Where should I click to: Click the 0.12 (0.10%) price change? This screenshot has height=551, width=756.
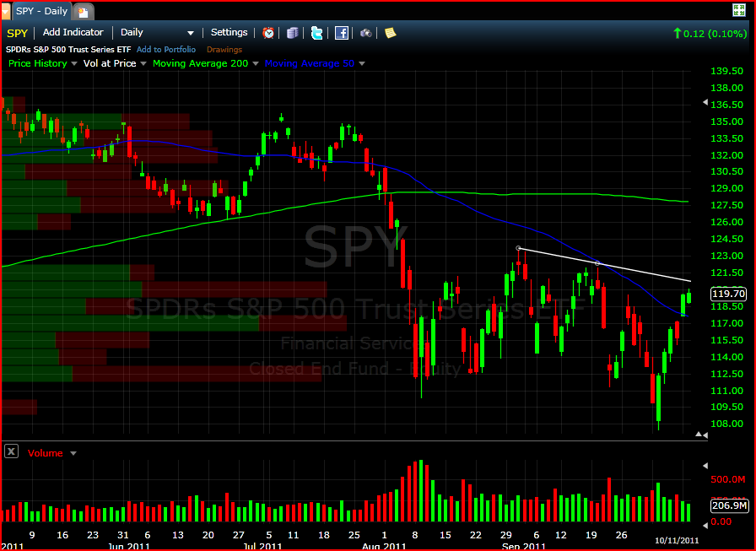710,33
